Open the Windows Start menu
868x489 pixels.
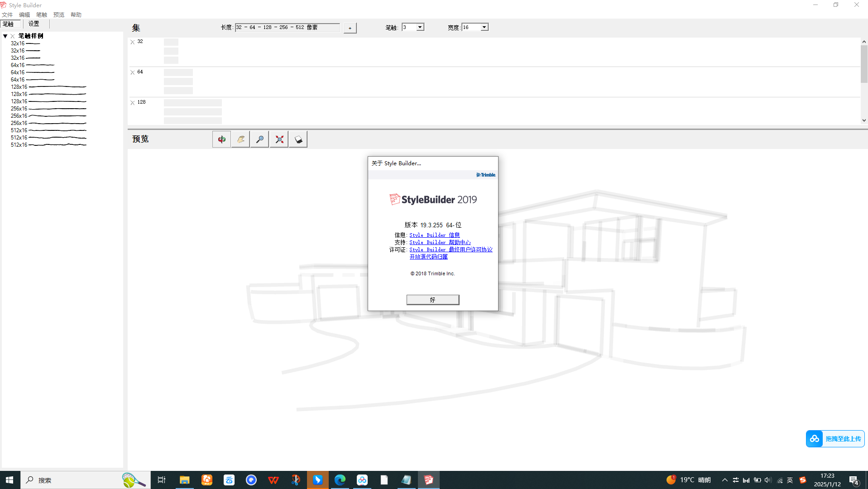(x=10, y=480)
